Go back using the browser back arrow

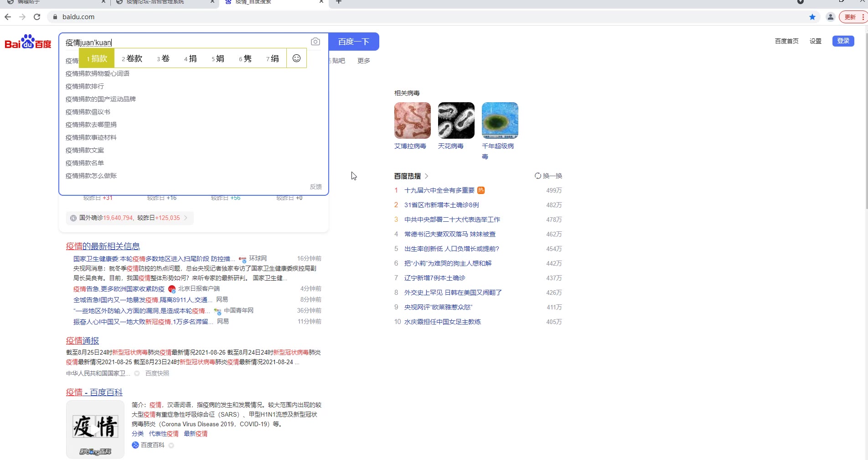point(8,17)
